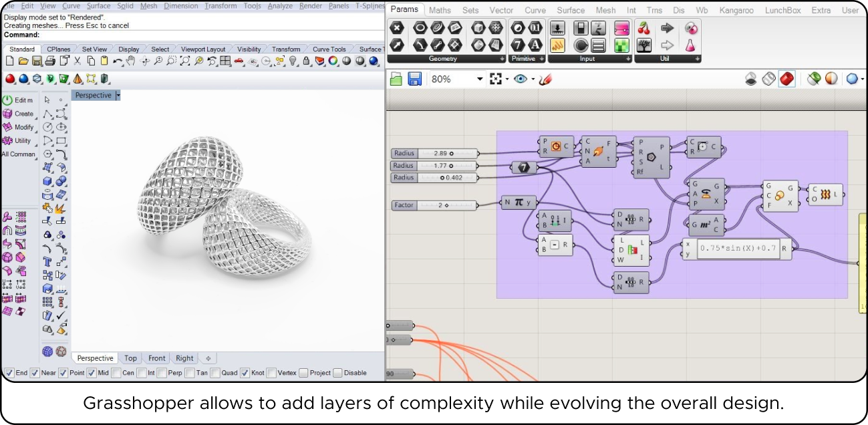Open the 80% zoom level dropdown
Viewport: 868px width, 425px height.
click(479, 80)
